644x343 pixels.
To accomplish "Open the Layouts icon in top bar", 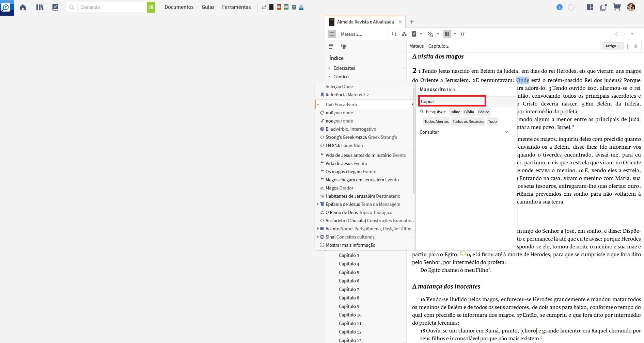I will [590, 7].
